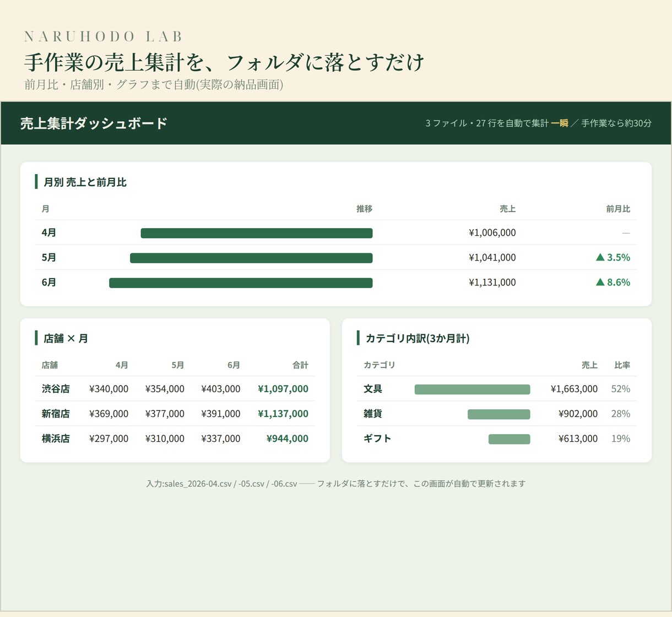Click the ¥391,000 cell for 新宿店
672x617 pixels.
(221, 413)
